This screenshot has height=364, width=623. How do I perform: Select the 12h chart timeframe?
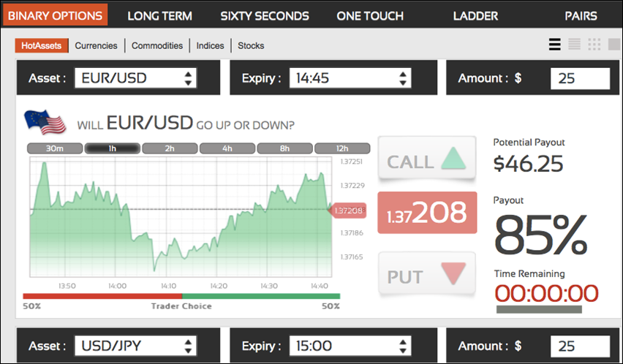pos(342,148)
